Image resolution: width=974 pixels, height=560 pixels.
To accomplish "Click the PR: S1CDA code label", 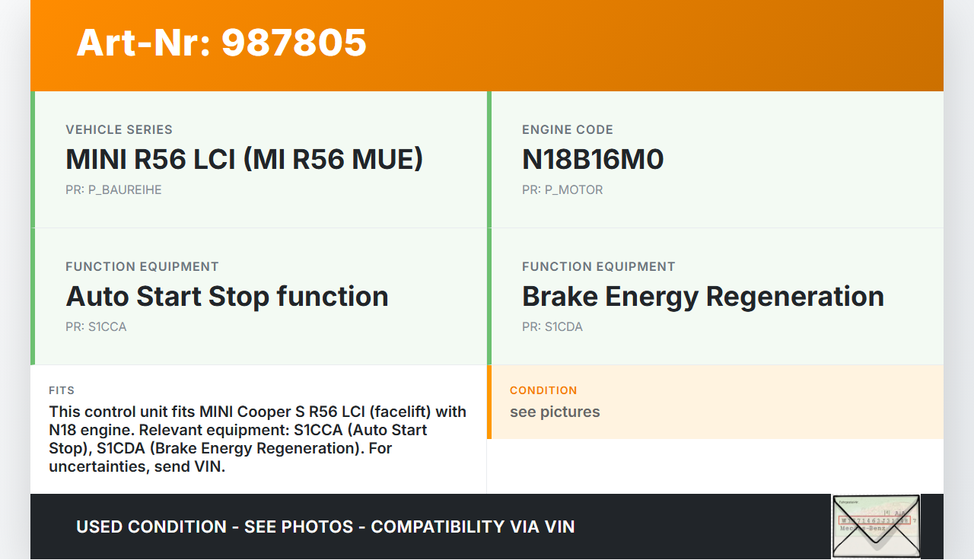I will tap(552, 326).
